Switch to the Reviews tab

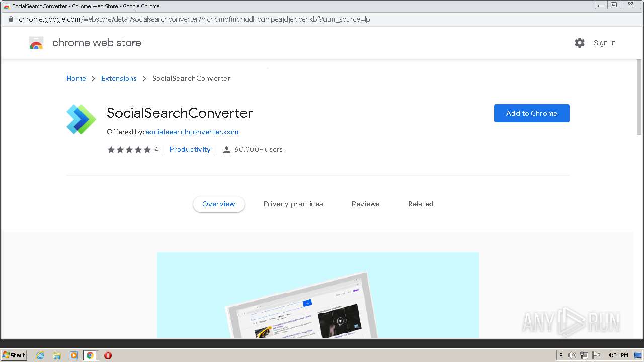[x=365, y=204]
